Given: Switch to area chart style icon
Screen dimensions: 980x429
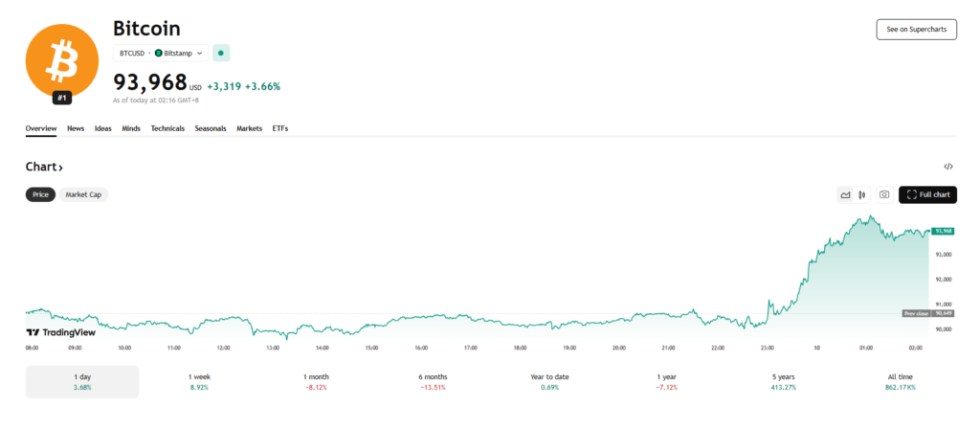Looking at the screenshot, I should tap(845, 194).
